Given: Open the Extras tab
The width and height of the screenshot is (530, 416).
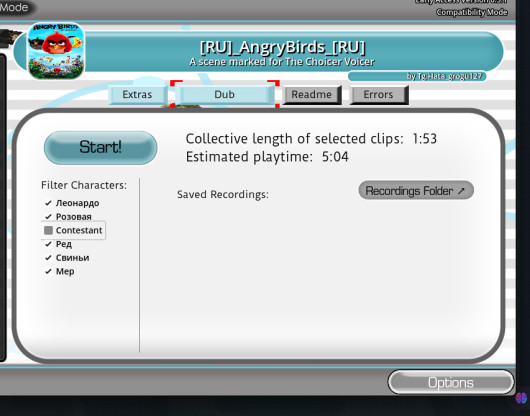Looking at the screenshot, I should click(x=138, y=95).
